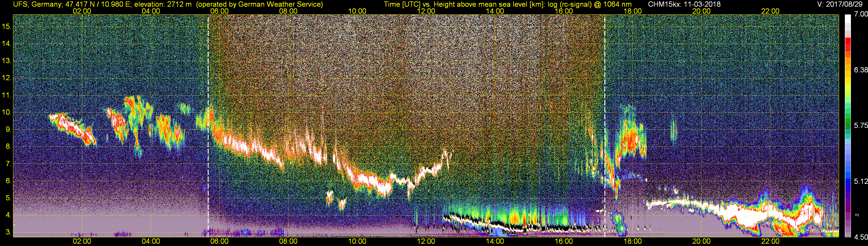Screen dimensions: 868x246
Task: Click the 5.75 color scale value
Action: (861, 125)
